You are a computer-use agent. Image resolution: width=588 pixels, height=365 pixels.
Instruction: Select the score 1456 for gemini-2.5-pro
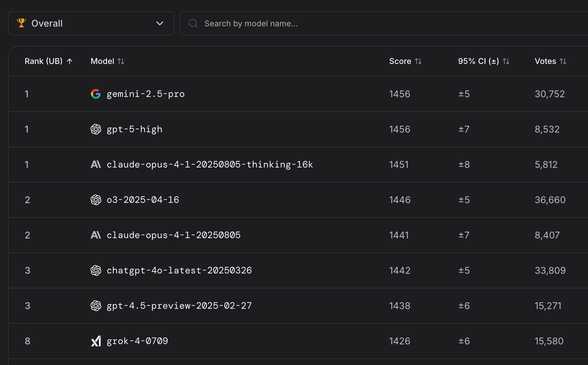coord(400,94)
